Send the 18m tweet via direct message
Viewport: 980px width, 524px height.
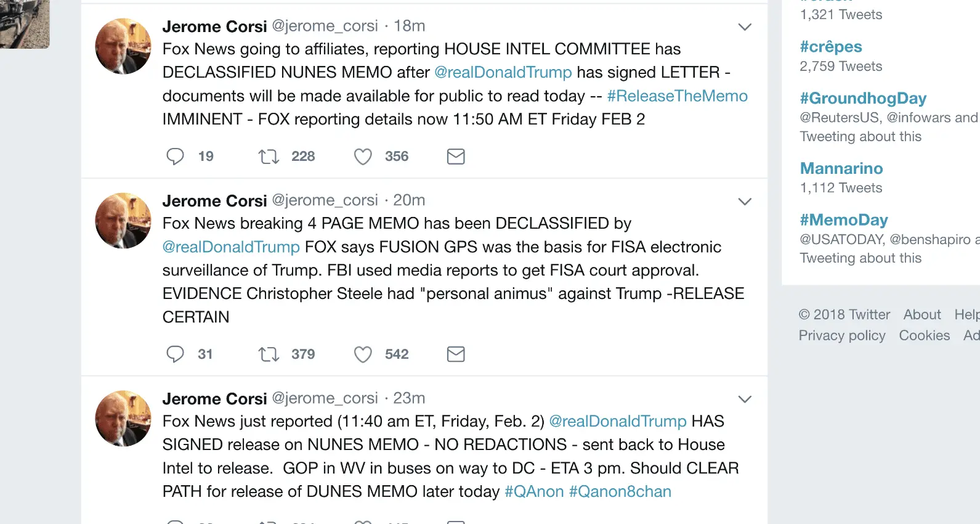456,157
